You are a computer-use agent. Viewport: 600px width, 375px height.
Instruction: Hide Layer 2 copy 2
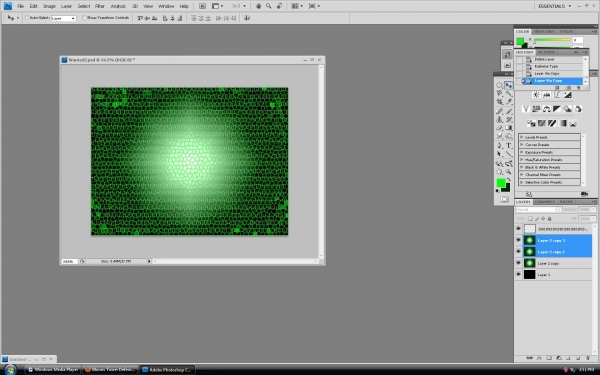point(518,252)
